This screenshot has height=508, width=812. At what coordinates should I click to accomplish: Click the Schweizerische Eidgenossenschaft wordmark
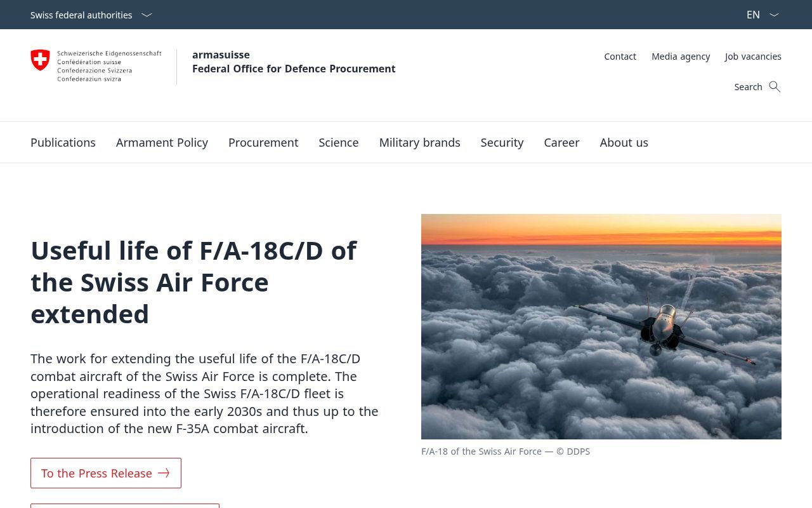tap(109, 66)
